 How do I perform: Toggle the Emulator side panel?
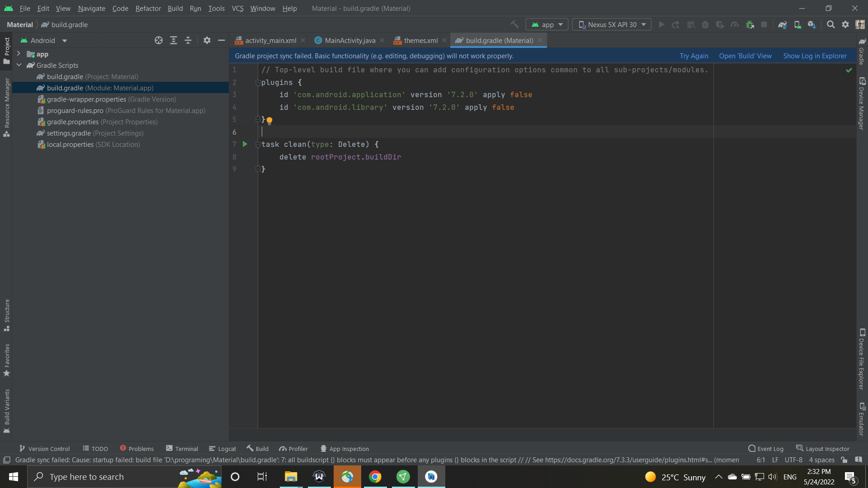coord(862,419)
